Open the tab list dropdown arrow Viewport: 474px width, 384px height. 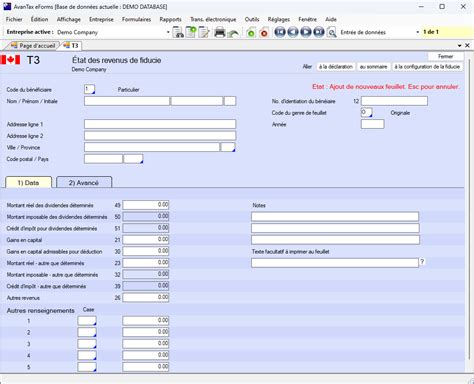pos(460,46)
